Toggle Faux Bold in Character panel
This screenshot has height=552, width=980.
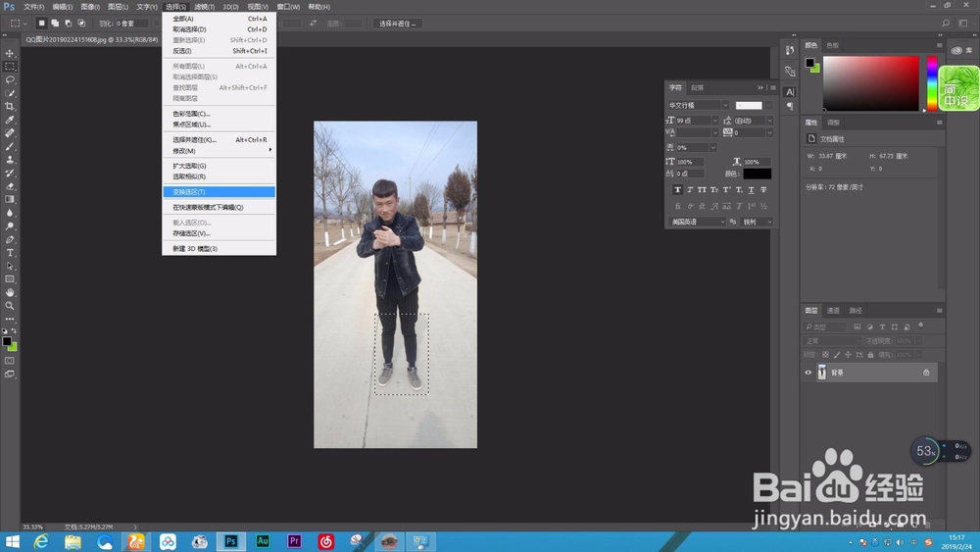[x=677, y=189]
